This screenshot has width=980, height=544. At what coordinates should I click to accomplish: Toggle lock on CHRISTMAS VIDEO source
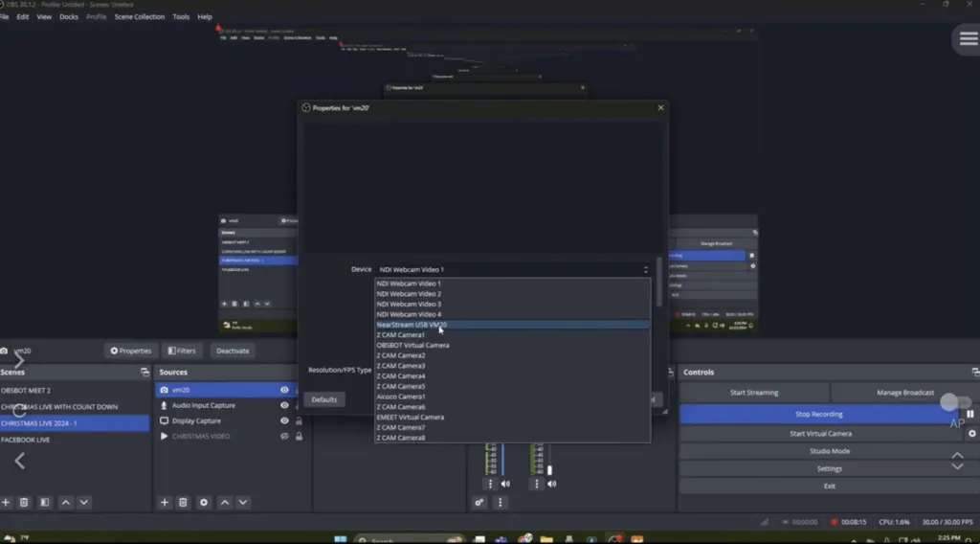pos(299,436)
